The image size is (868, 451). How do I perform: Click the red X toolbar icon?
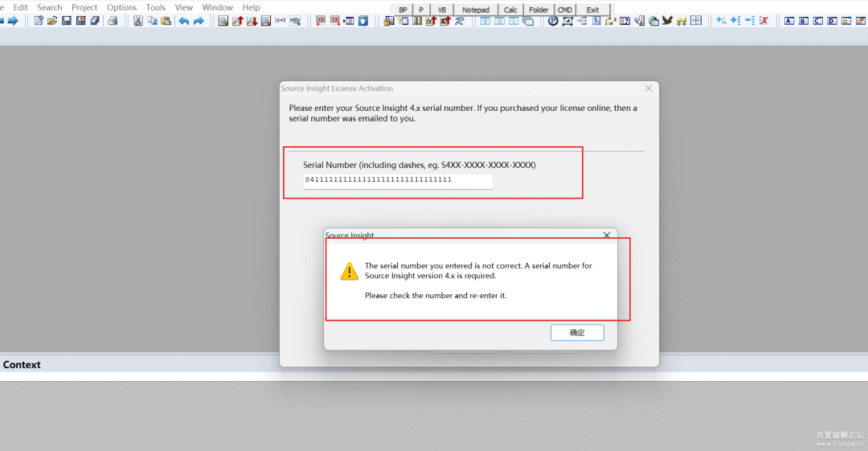point(764,21)
